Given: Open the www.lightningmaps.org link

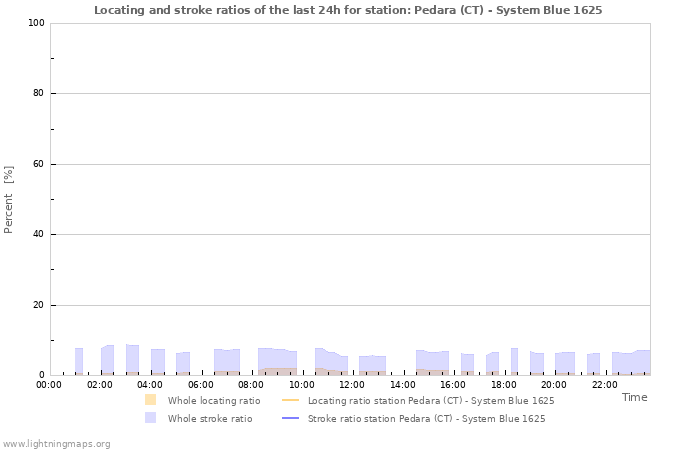Looking at the screenshot, I should pyautogui.click(x=56, y=444).
